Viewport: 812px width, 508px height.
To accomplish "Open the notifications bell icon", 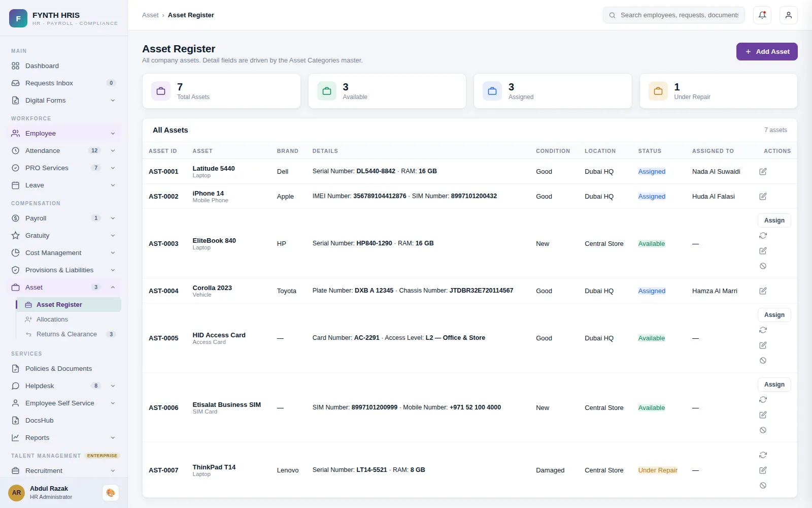I will 762,15.
